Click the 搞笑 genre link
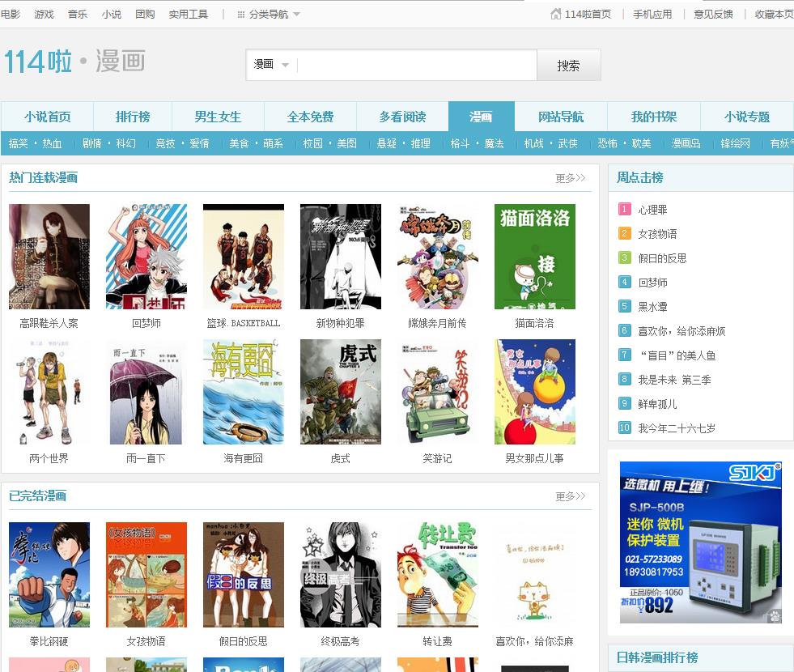The width and height of the screenshot is (794, 672). 19,143
